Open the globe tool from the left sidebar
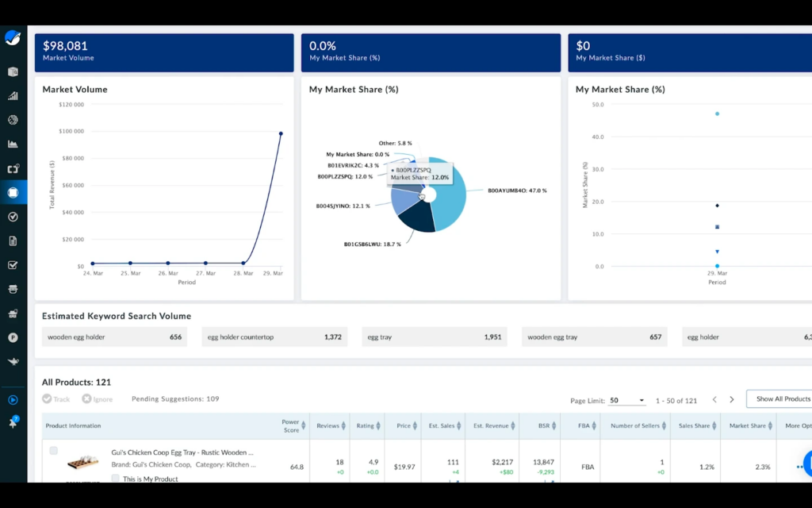This screenshot has height=508, width=812. [13, 120]
